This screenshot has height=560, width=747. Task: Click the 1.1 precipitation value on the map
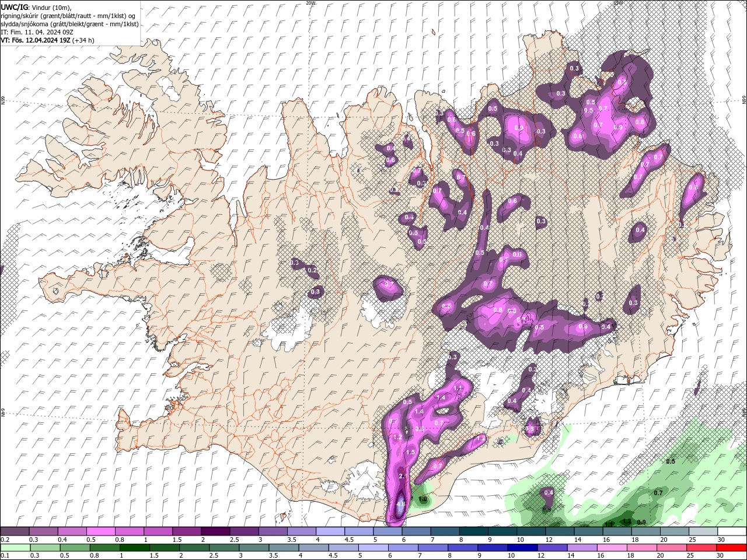click(x=458, y=388)
